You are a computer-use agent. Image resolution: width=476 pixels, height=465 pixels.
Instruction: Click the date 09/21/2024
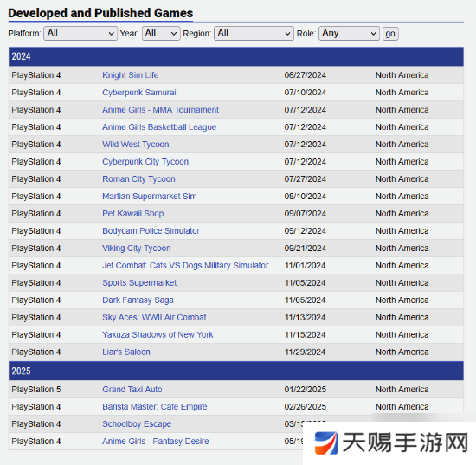306,249
